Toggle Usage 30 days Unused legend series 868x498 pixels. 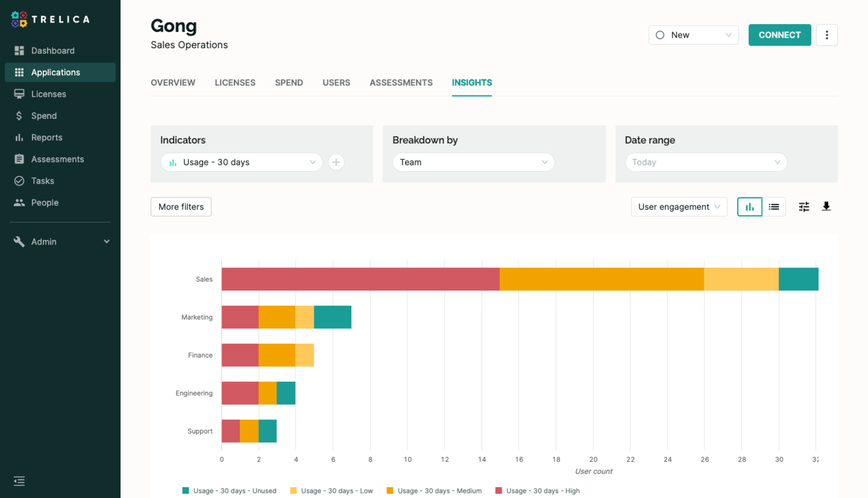coord(229,490)
